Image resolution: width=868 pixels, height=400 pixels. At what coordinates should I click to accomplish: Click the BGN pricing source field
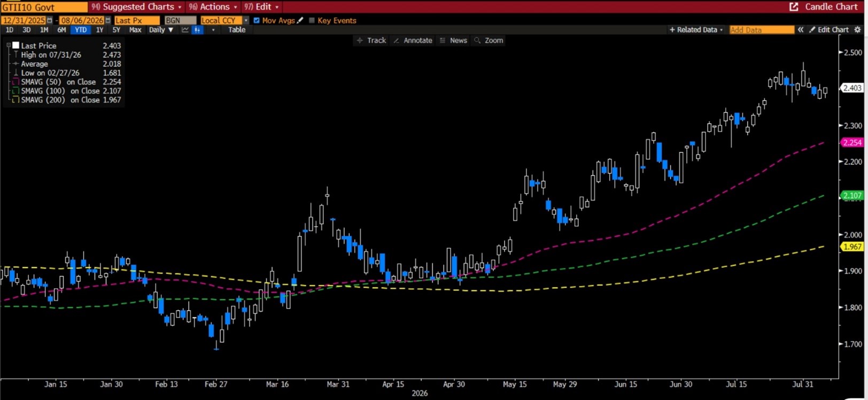point(180,20)
